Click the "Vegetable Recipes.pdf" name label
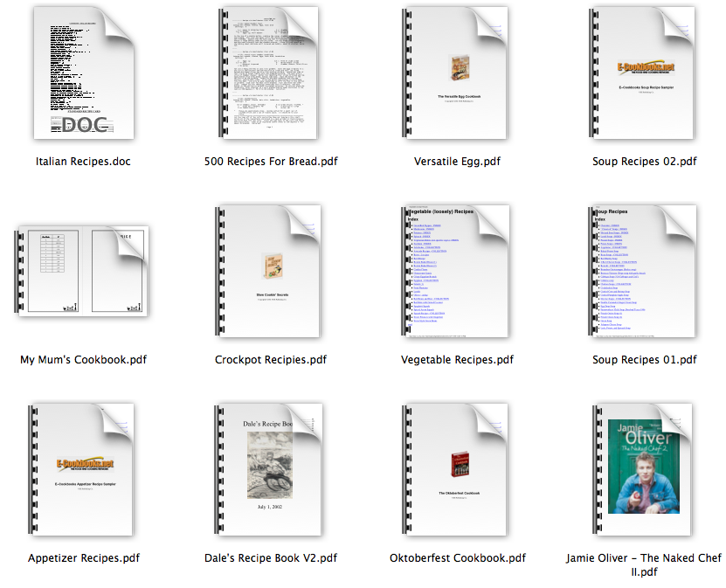The image size is (726, 588). coord(458,360)
